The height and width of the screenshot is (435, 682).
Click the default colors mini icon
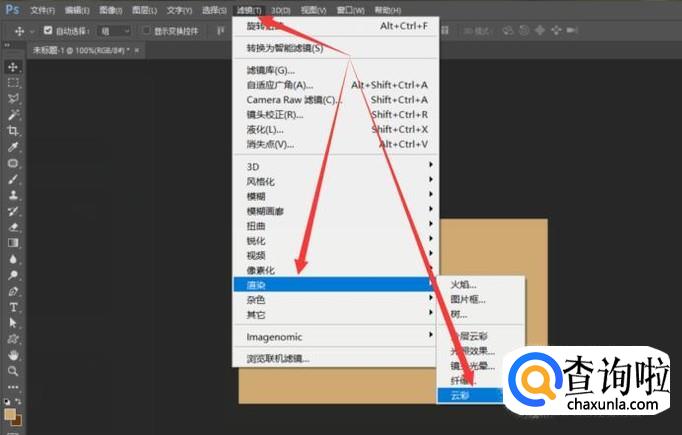point(7,401)
